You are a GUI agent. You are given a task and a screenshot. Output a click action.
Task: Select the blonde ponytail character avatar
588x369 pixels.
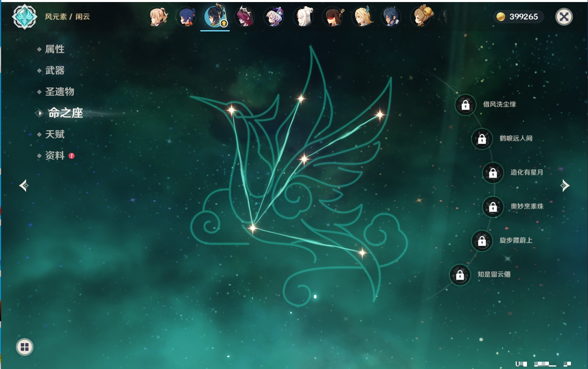coord(158,17)
